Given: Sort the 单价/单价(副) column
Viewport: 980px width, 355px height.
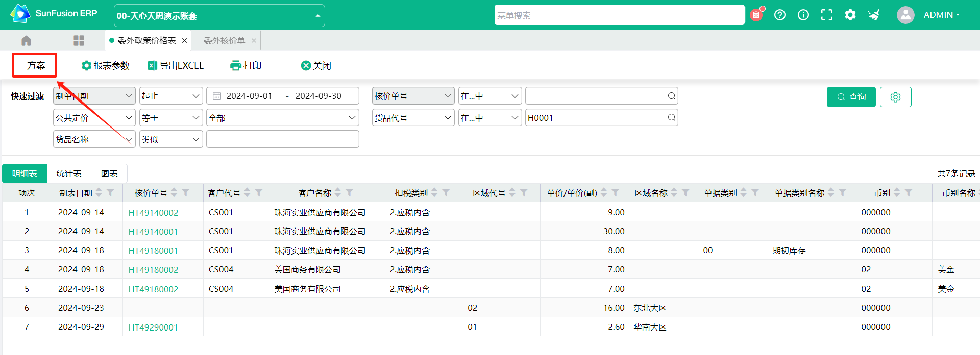Looking at the screenshot, I should pyautogui.click(x=604, y=192).
